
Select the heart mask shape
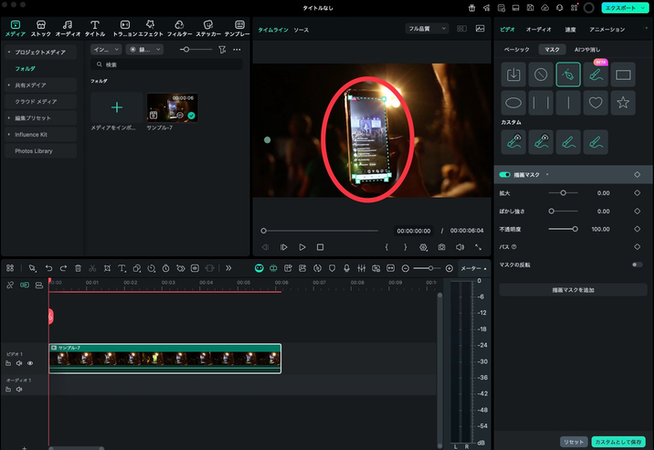point(596,103)
